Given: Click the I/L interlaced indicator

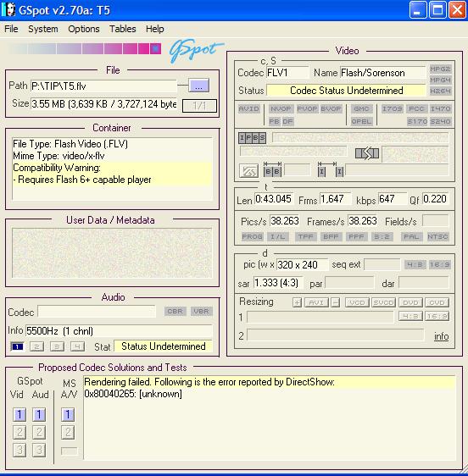Looking at the screenshot, I should point(278,236).
